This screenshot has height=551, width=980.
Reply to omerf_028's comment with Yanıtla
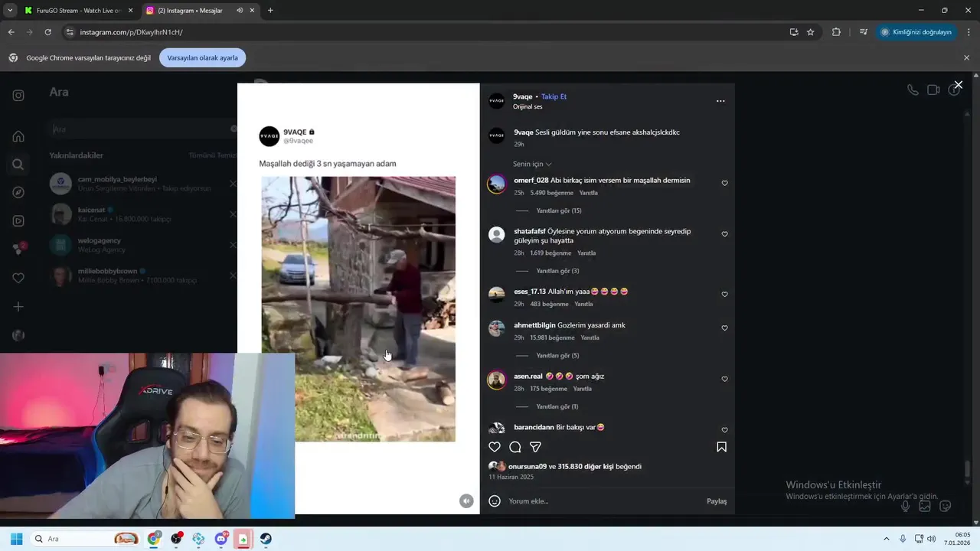(x=588, y=193)
